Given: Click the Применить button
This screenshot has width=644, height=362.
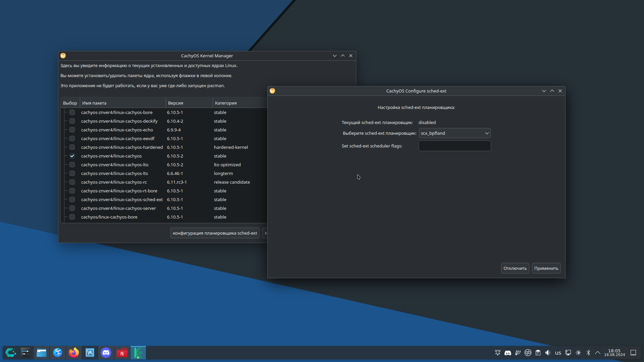Looking at the screenshot, I should 546,268.
